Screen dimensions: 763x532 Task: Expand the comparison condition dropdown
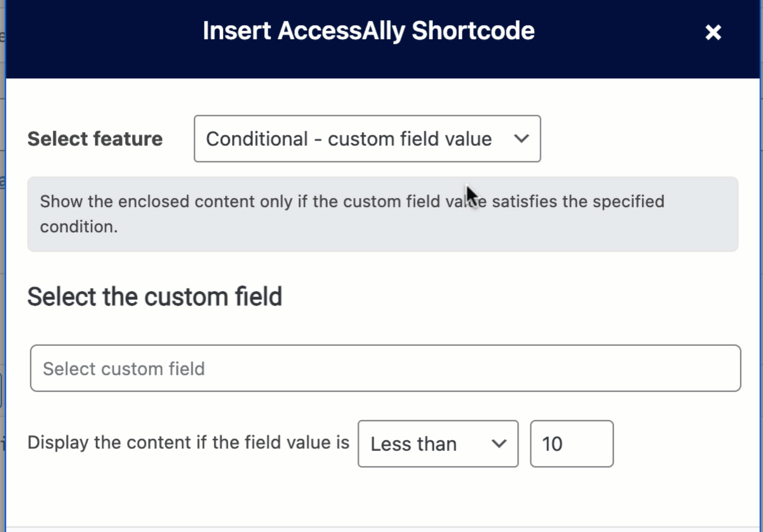pyautogui.click(x=437, y=443)
